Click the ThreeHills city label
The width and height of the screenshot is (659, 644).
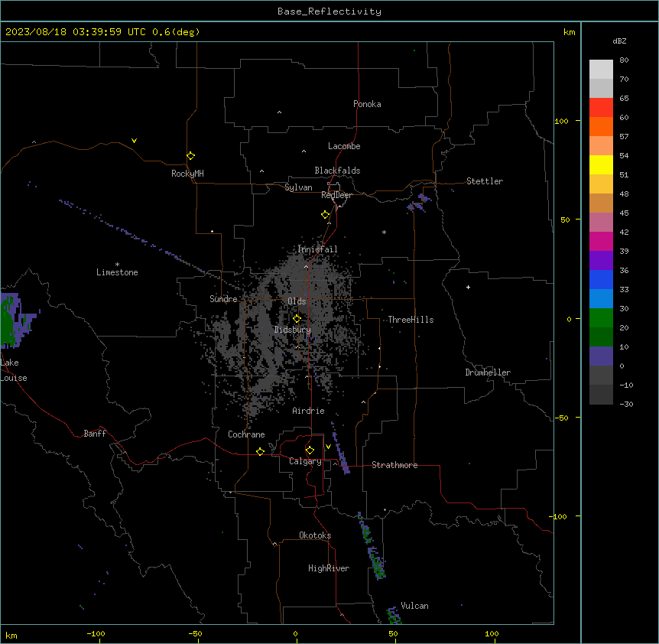(x=411, y=320)
